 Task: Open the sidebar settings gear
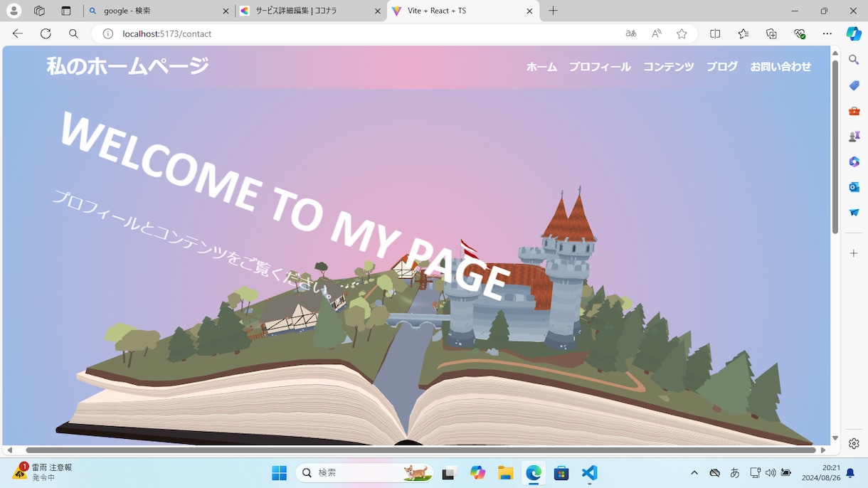point(854,443)
